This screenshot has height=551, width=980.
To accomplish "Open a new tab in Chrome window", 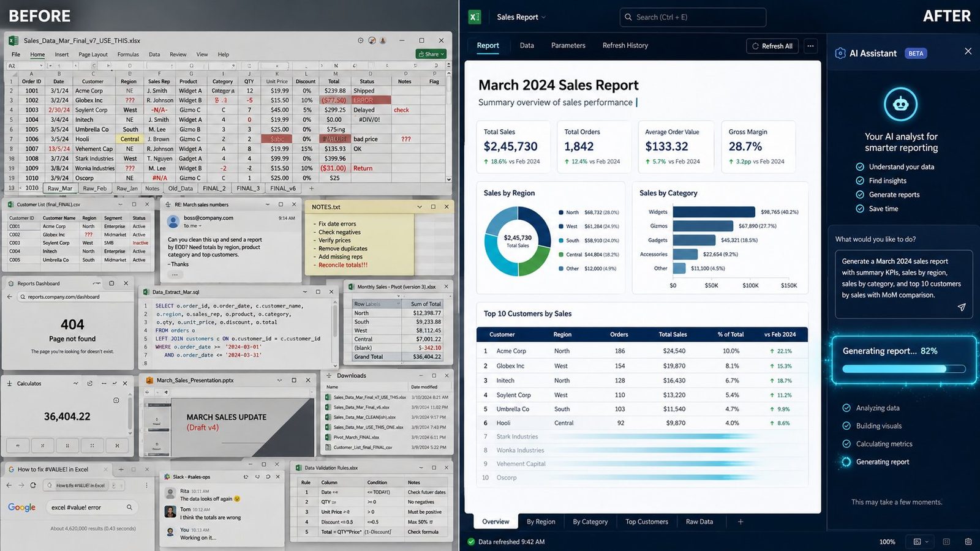I will [x=121, y=469].
